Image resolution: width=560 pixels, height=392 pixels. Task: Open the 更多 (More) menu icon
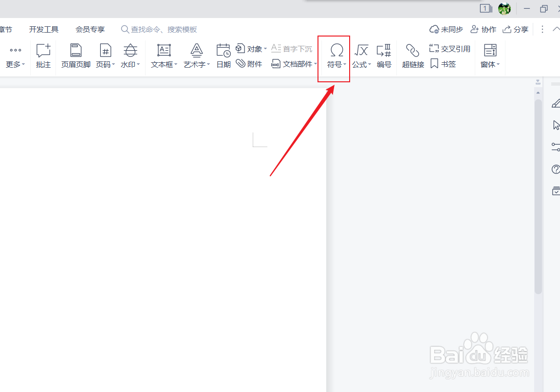(16, 50)
